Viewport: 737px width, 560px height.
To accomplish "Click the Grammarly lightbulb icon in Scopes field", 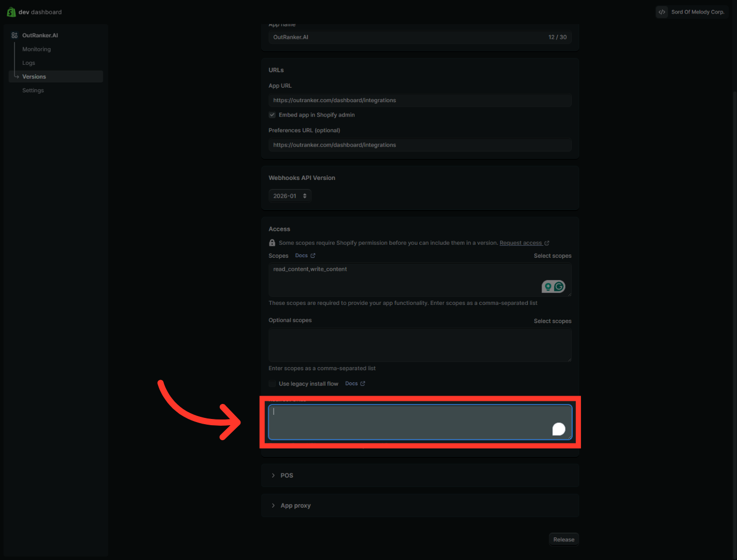I will [548, 287].
